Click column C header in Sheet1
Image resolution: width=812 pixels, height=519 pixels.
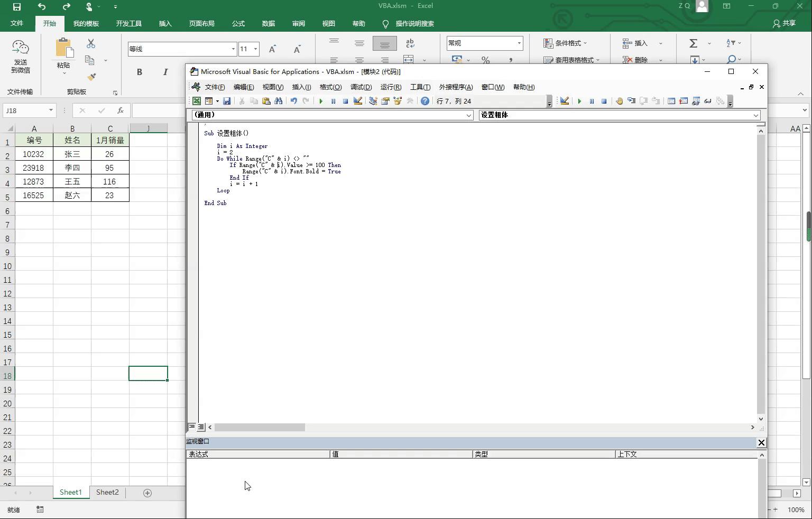[x=110, y=128]
